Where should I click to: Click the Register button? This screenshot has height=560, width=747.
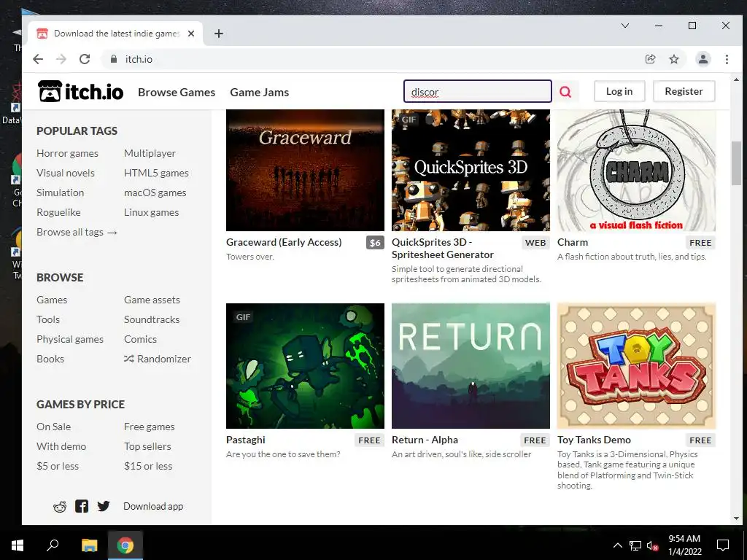click(x=684, y=91)
